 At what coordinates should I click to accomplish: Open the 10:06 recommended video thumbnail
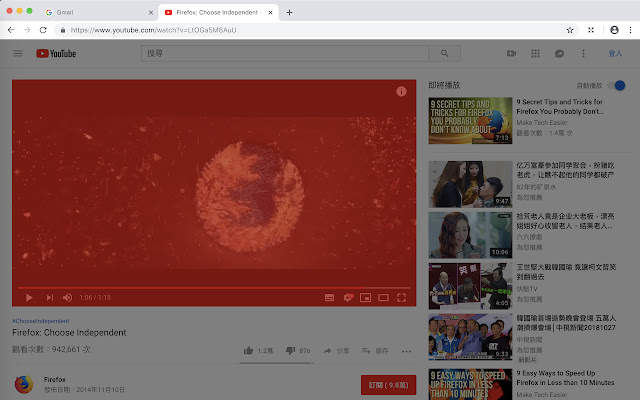[470, 235]
